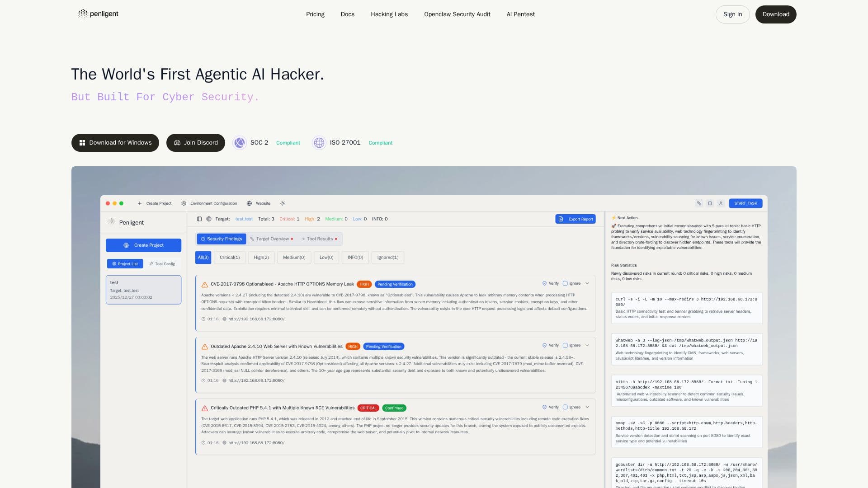Filter findings by All(3)
The image size is (868, 488).
point(203,258)
